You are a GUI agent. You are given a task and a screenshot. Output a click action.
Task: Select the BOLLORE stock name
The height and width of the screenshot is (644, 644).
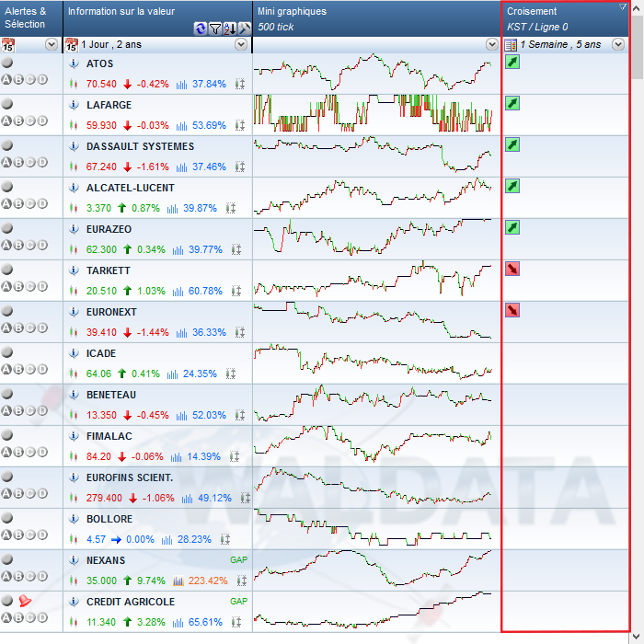109,519
